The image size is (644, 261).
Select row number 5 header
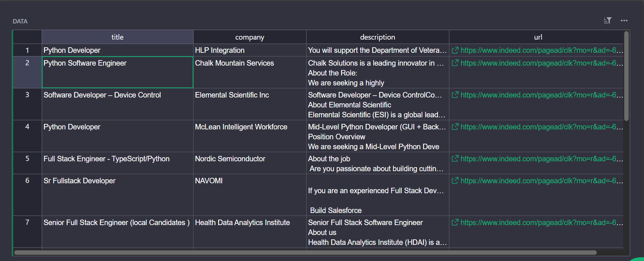coord(27,163)
